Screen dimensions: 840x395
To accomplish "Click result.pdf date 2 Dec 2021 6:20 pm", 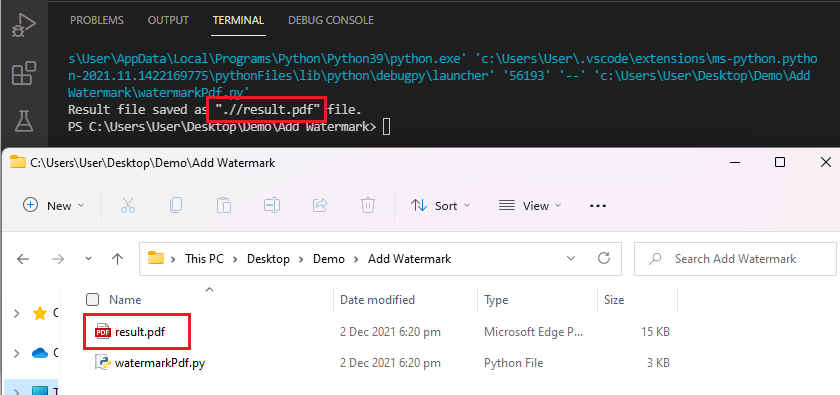I will point(390,332).
